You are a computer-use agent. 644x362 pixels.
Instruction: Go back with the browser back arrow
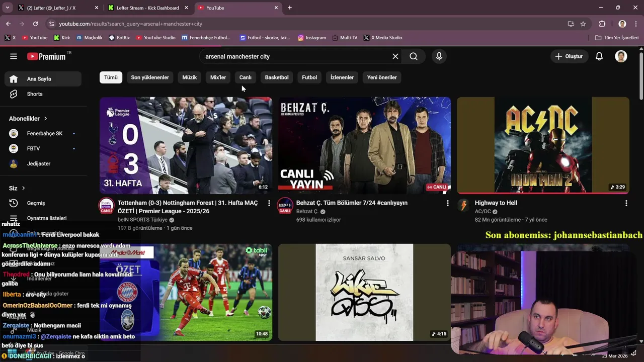(9, 24)
